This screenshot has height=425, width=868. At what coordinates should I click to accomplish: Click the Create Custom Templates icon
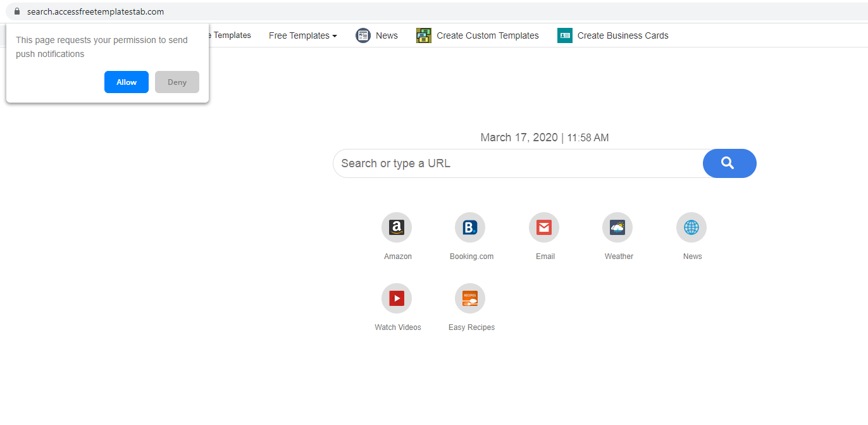(x=424, y=35)
